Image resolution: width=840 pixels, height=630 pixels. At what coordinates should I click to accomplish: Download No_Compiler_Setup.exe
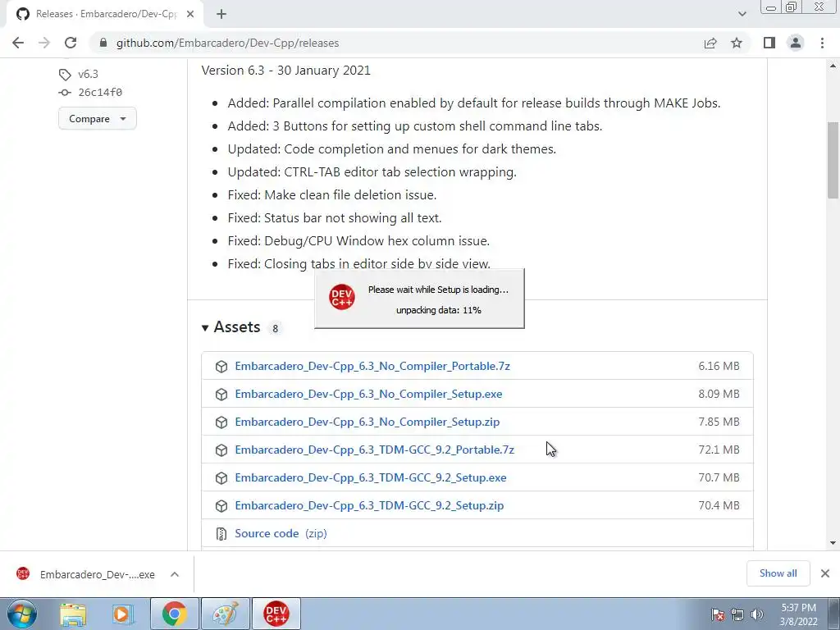(368, 394)
